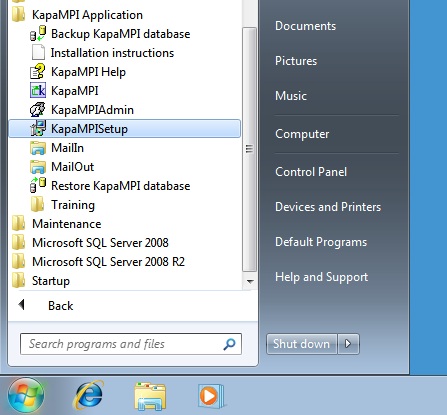Launch Internet Explorer from taskbar

[88, 396]
